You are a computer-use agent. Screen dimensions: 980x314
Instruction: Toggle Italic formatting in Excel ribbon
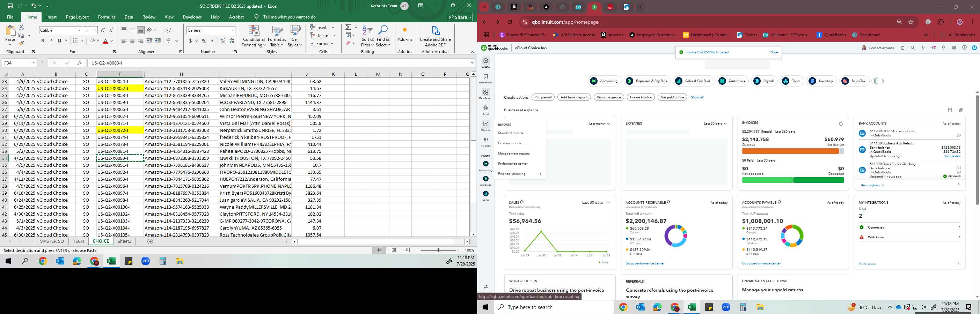click(51, 41)
